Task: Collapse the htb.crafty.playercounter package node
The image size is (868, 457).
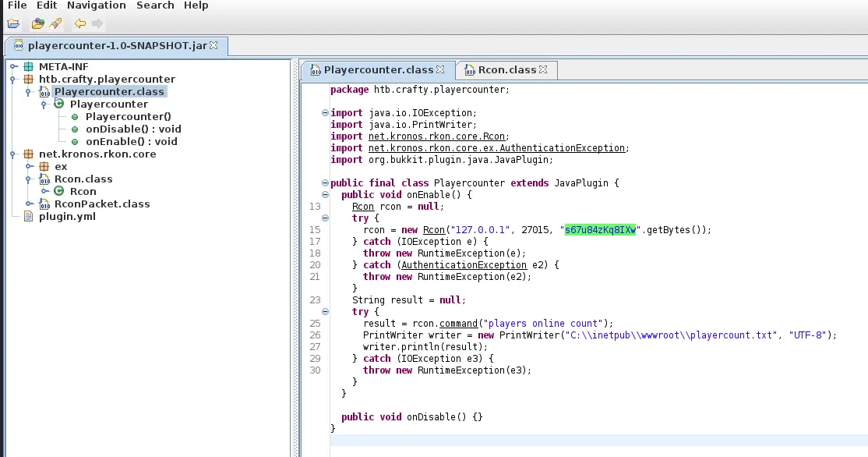Action: tap(14, 79)
